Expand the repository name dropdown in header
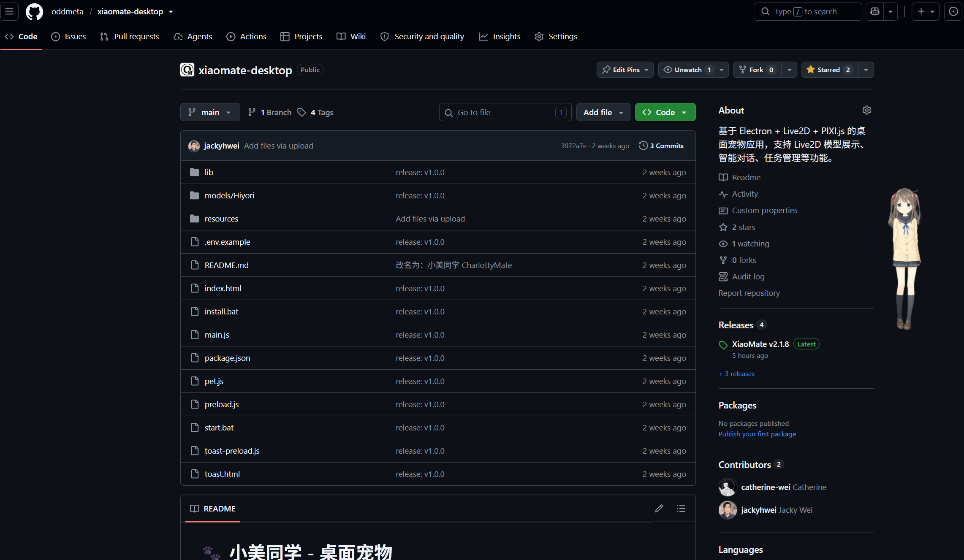Image resolution: width=964 pixels, height=560 pixels. click(171, 12)
